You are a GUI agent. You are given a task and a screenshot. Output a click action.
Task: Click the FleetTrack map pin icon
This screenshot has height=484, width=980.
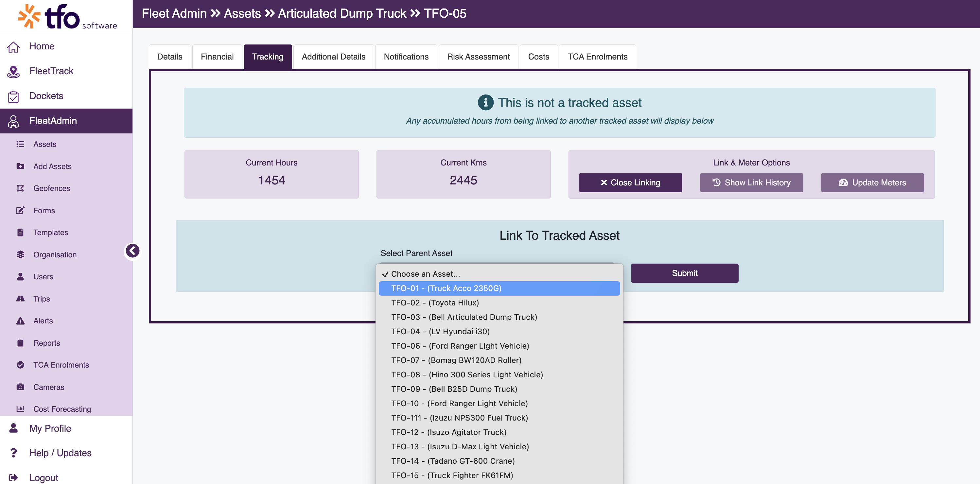click(13, 72)
